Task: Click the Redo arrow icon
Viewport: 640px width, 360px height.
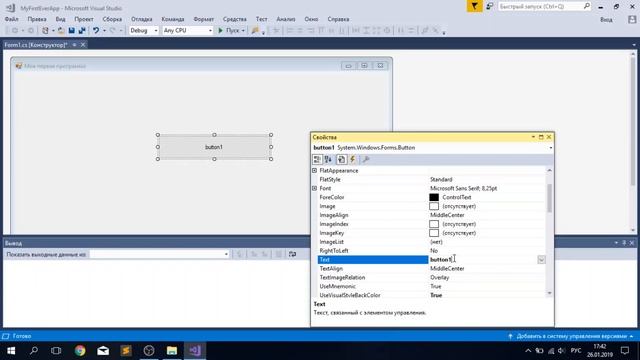Action: tap(113, 31)
